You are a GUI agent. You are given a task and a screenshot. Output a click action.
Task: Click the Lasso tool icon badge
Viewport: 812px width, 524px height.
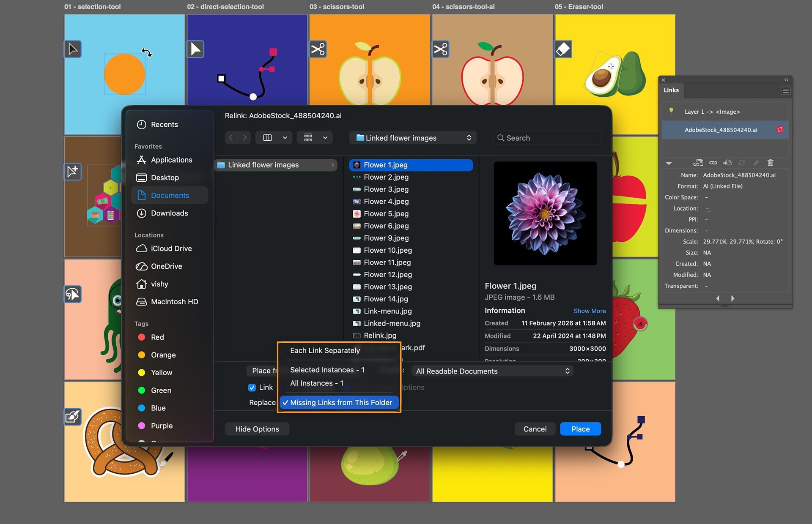click(x=73, y=294)
